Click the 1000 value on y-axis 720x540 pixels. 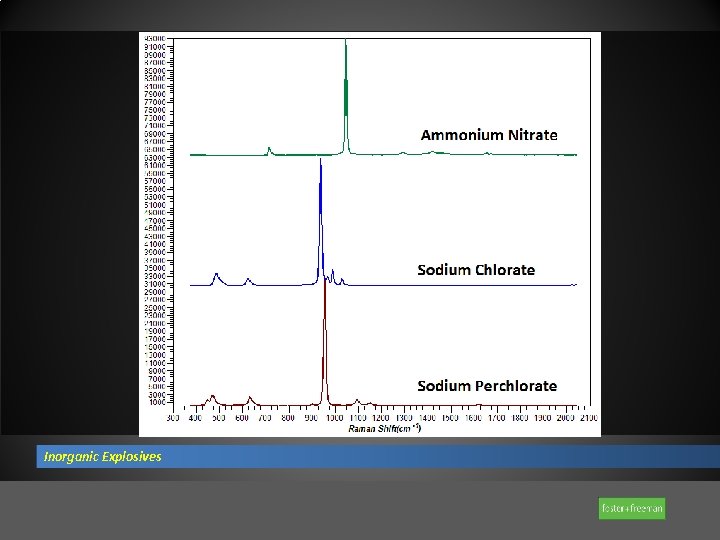pos(157,403)
